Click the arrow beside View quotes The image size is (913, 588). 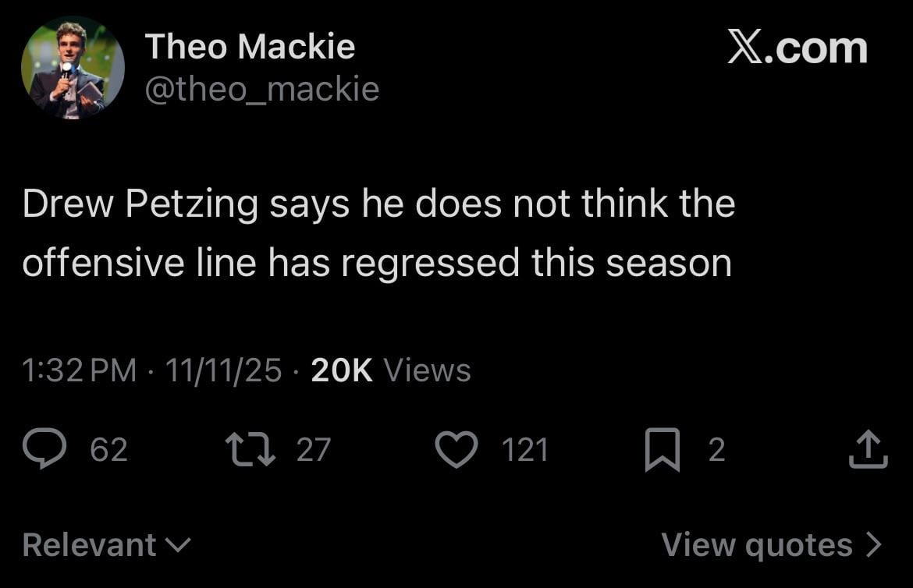[874, 544]
